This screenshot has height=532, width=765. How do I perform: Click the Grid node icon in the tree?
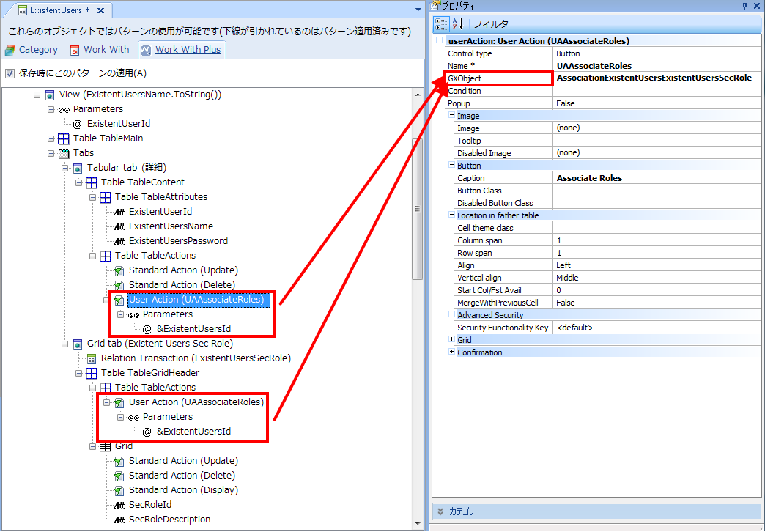click(x=105, y=446)
